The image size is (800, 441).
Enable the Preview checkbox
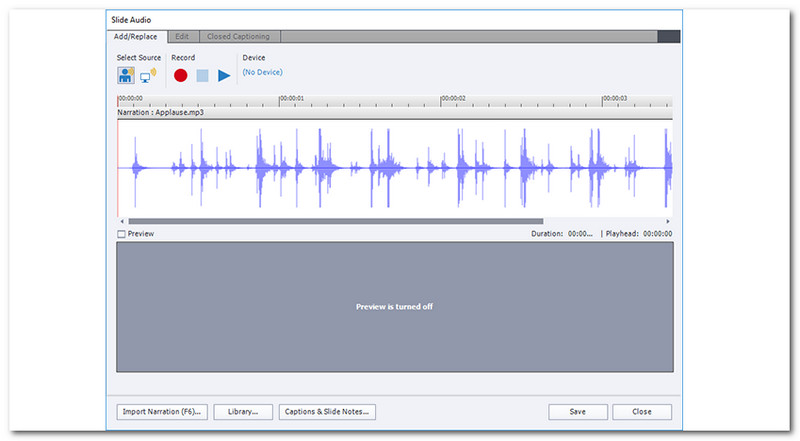click(122, 234)
